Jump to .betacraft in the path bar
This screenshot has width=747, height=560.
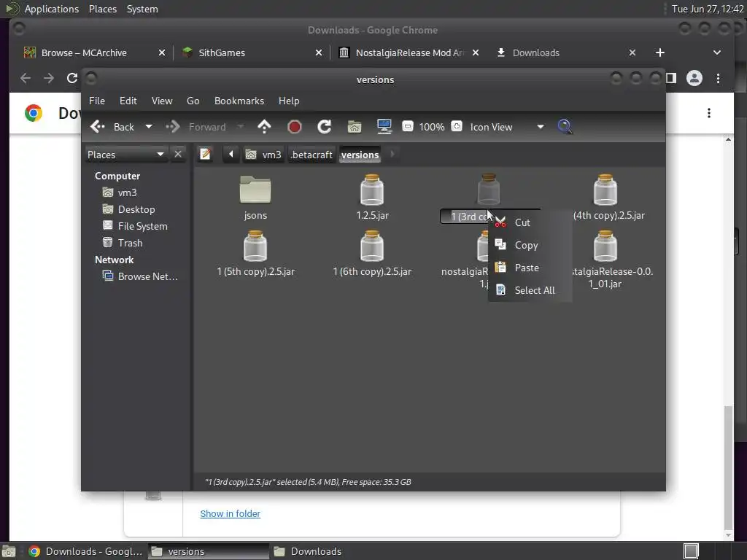tap(311, 155)
